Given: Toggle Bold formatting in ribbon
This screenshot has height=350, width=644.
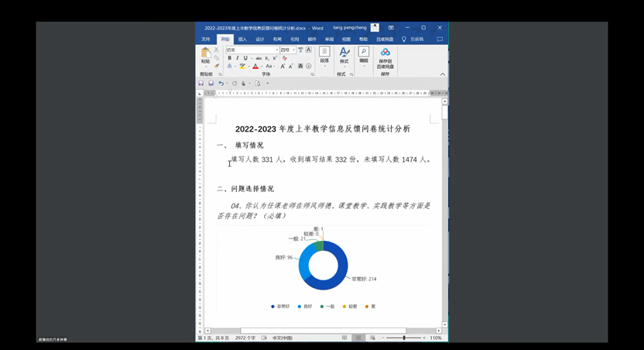Looking at the screenshot, I should tap(229, 58).
